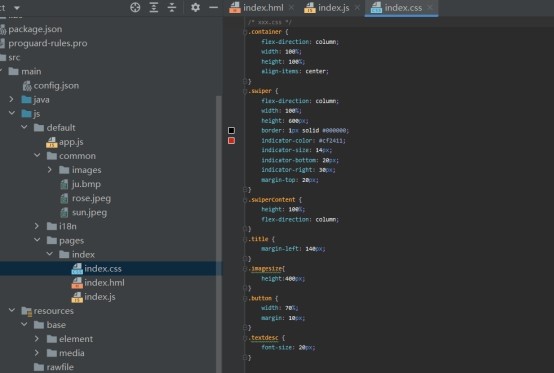Viewport: 554px width, 373px height.
Task: Click the default folder icon
Action: pyautogui.click(x=39, y=128)
